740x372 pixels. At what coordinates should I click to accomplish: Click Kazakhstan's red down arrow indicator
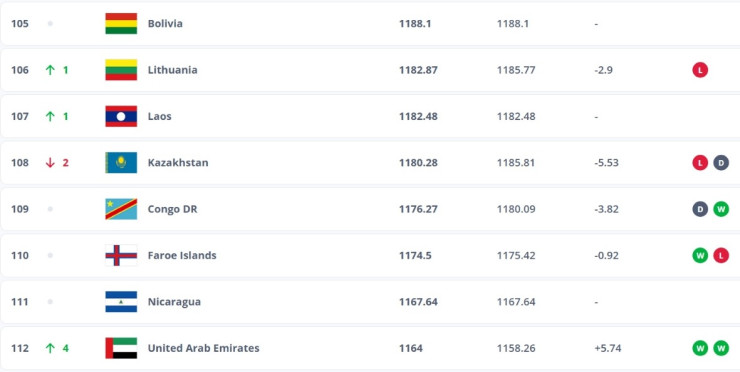point(50,163)
